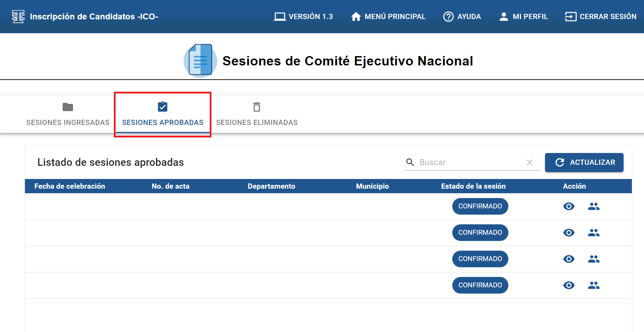
Task: Click the ICO app logo icon
Action: tap(18, 17)
